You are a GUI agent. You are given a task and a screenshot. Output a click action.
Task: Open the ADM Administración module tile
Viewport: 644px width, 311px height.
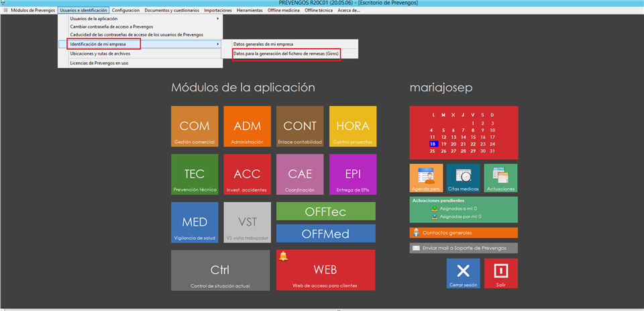click(247, 126)
